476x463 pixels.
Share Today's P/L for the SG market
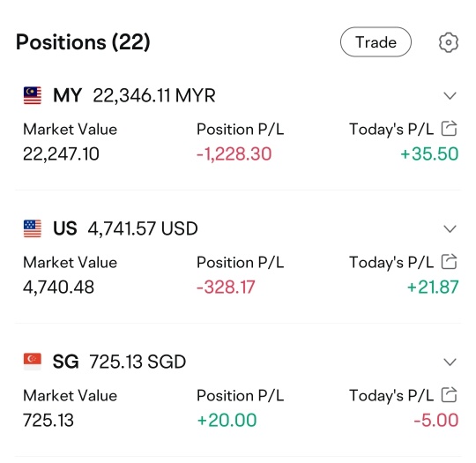(x=449, y=394)
